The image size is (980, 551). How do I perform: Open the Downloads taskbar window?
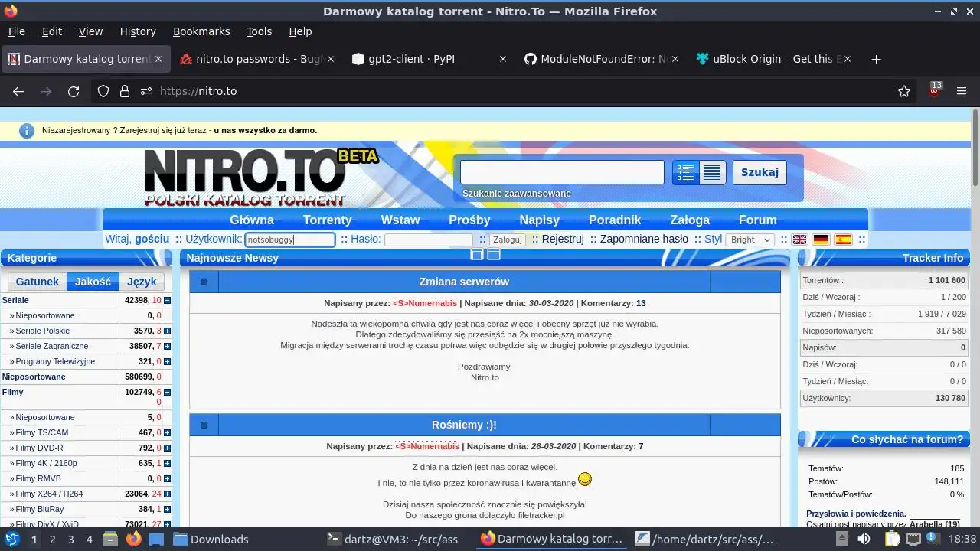(x=211, y=539)
